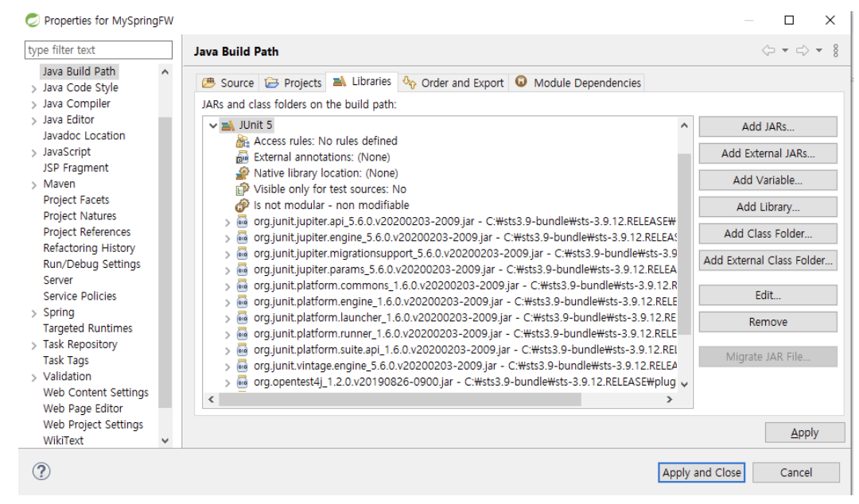Switch to the Source tab
The width and height of the screenshot is (859, 504).
[228, 83]
